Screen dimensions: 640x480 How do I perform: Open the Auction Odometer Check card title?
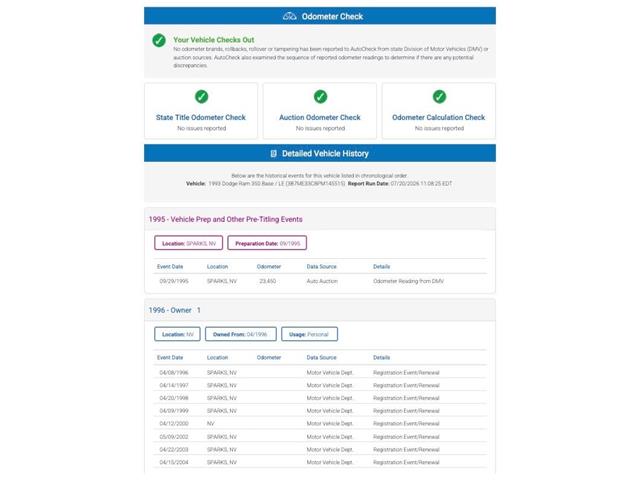point(320,118)
